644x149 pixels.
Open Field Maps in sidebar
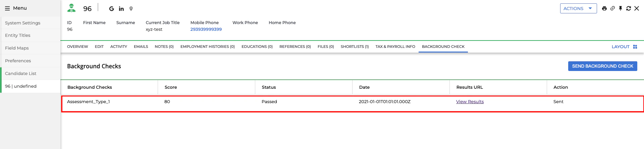[30, 48]
